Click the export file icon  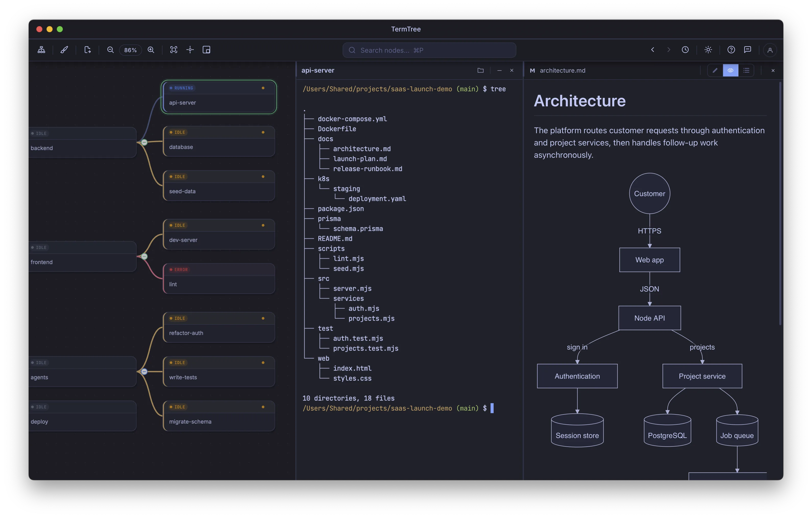click(87, 50)
